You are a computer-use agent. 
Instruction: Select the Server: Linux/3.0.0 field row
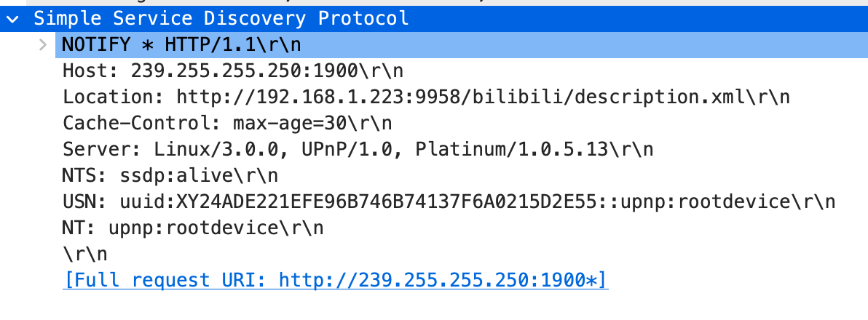358,149
